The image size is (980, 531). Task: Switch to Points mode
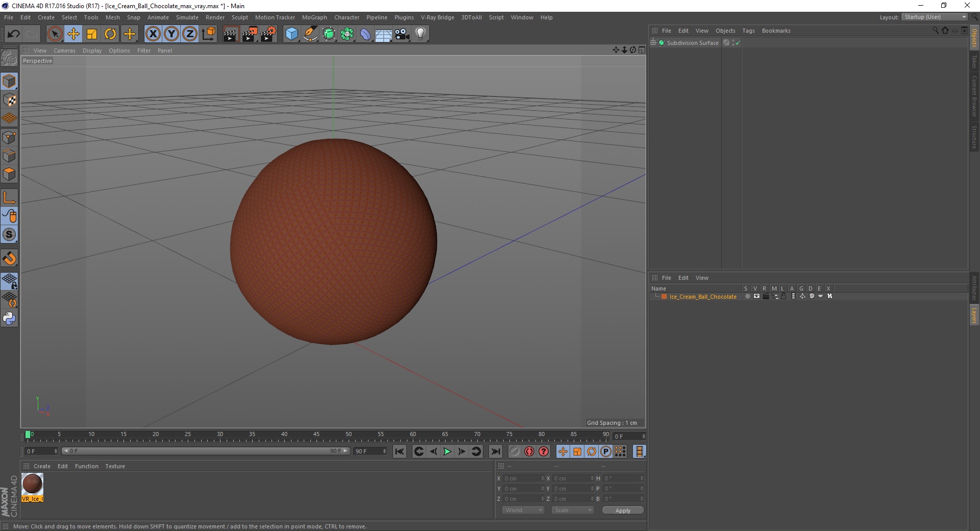[x=9, y=137]
